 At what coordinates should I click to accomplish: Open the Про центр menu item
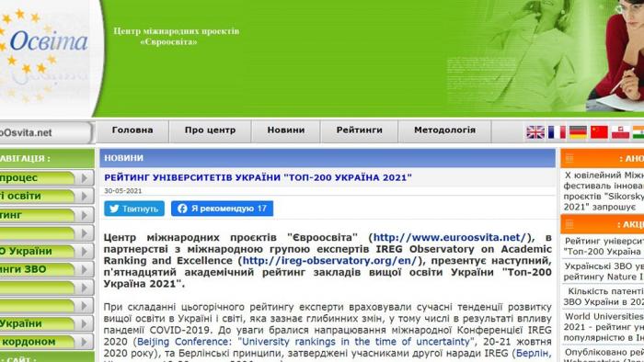pos(210,130)
